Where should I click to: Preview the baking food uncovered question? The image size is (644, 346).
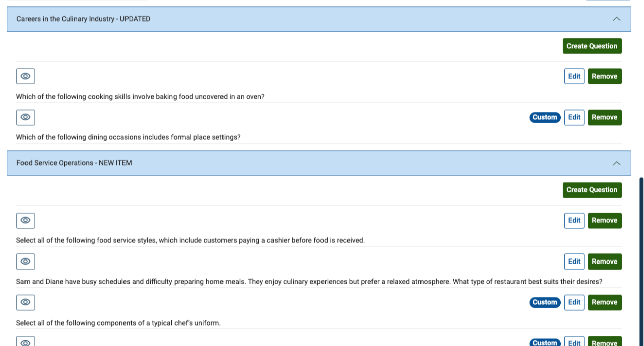point(26,76)
